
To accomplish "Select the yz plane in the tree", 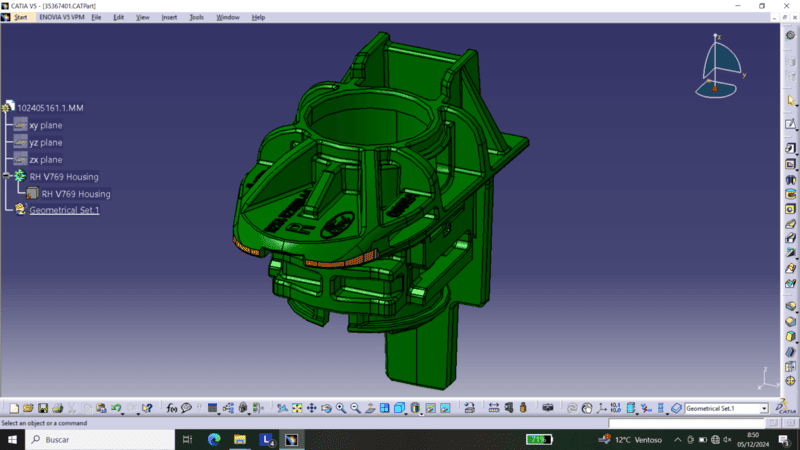I will 45,142.
